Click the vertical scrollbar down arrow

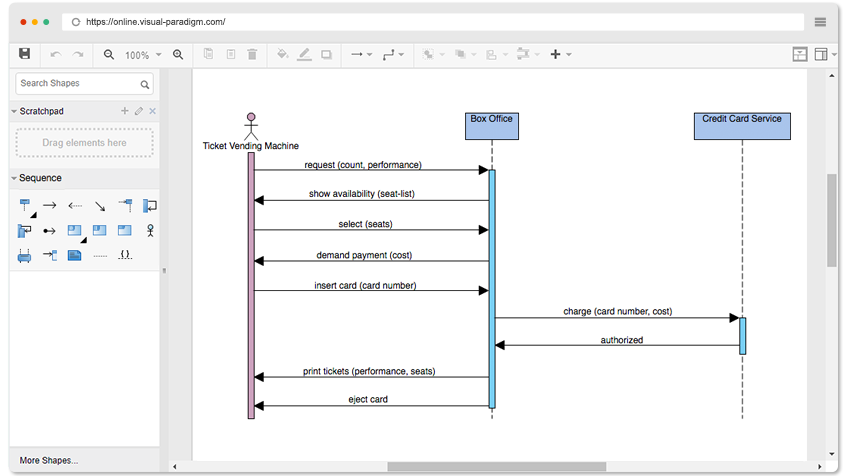point(831,454)
